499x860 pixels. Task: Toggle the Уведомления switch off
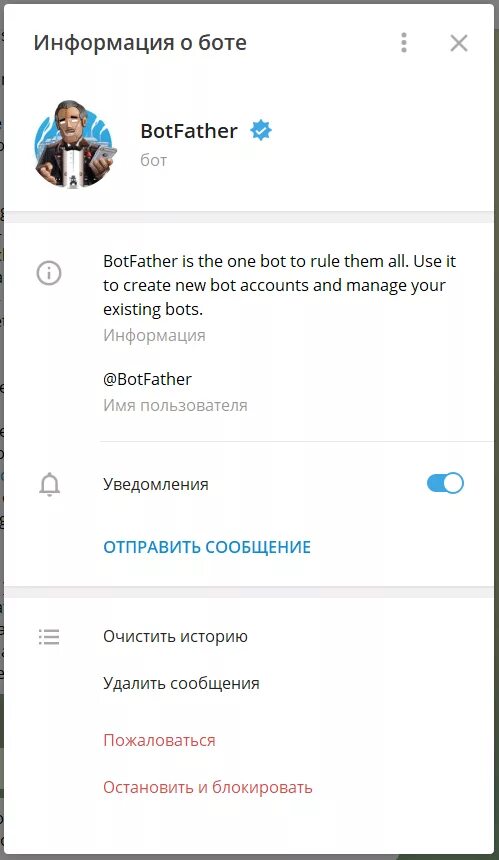pyautogui.click(x=445, y=483)
